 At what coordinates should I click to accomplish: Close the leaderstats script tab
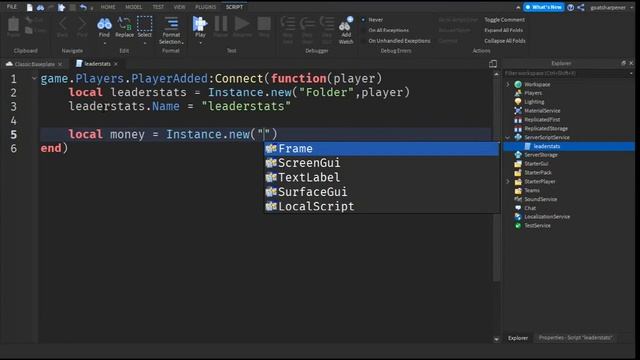(x=116, y=64)
